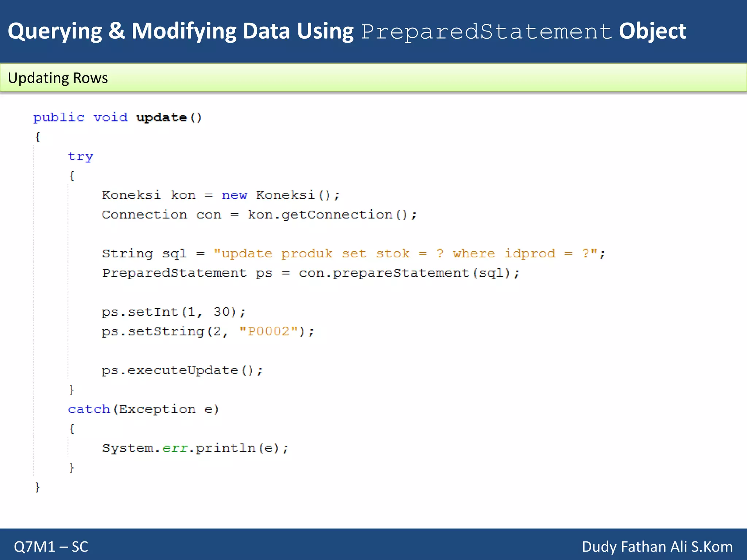
Task: Click the "try" keyword in the code
Action: [81, 157]
